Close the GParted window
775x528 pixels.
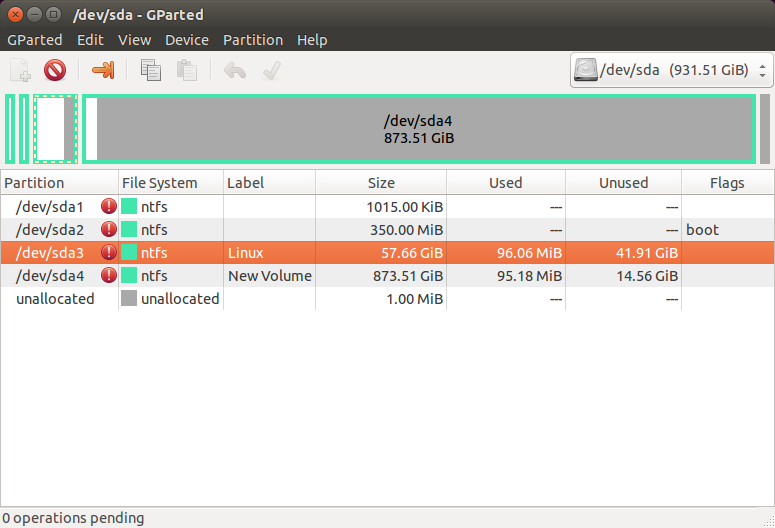click(15, 14)
